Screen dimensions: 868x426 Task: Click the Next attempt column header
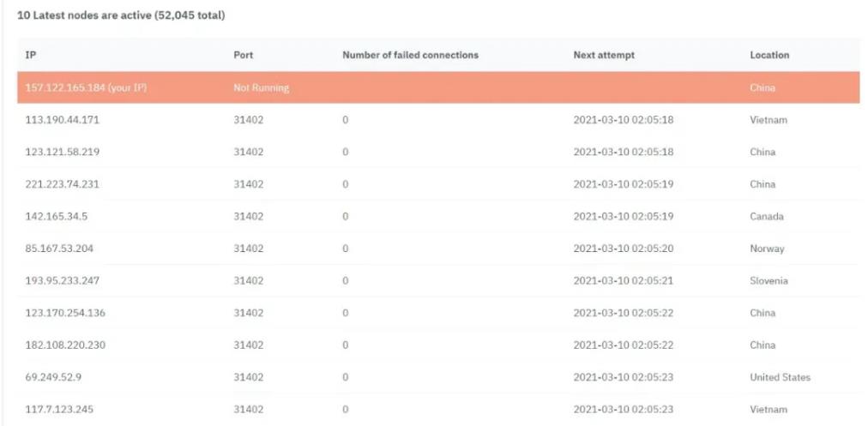pyautogui.click(x=604, y=55)
